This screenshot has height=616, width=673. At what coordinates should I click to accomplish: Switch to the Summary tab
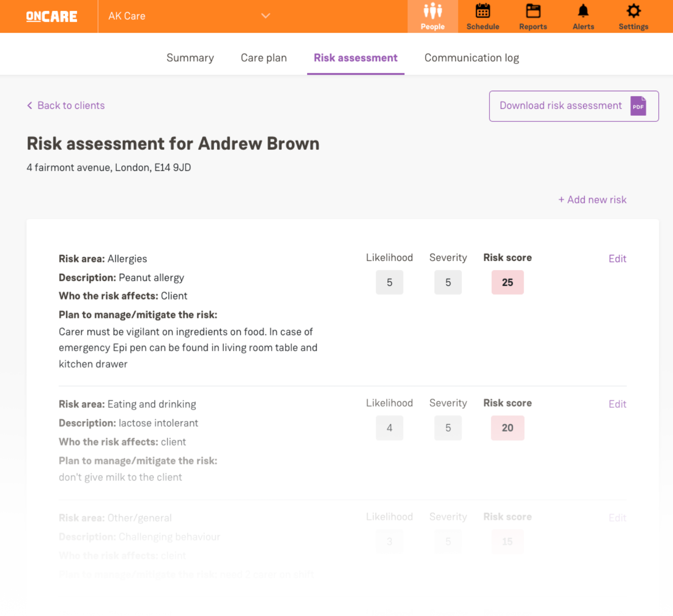(190, 58)
